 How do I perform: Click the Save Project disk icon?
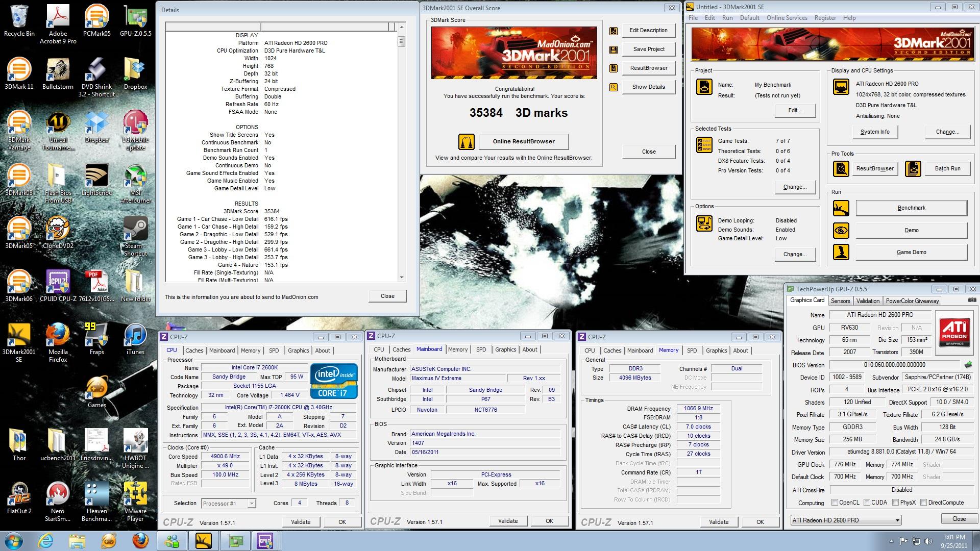614,49
